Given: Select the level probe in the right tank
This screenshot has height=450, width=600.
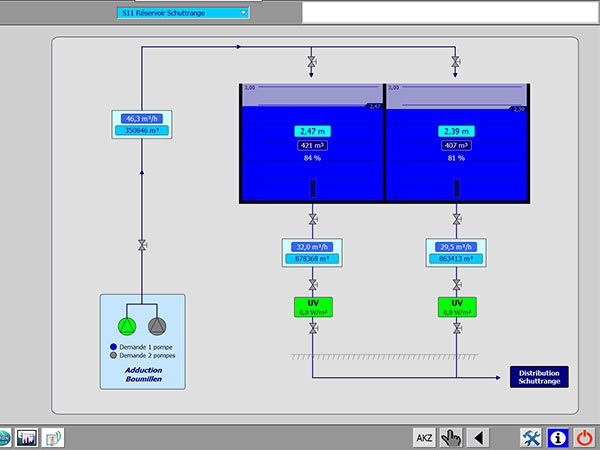Looking at the screenshot, I should pos(457,188).
